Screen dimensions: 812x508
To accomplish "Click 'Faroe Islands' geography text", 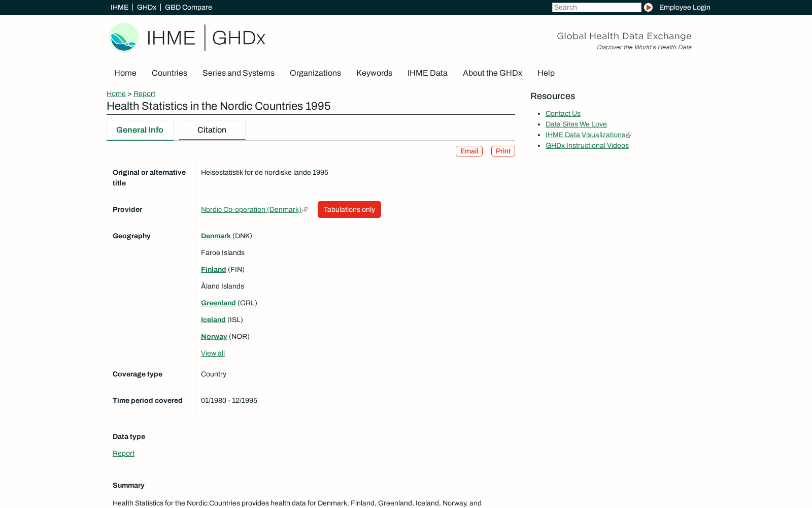I will point(223,253).
